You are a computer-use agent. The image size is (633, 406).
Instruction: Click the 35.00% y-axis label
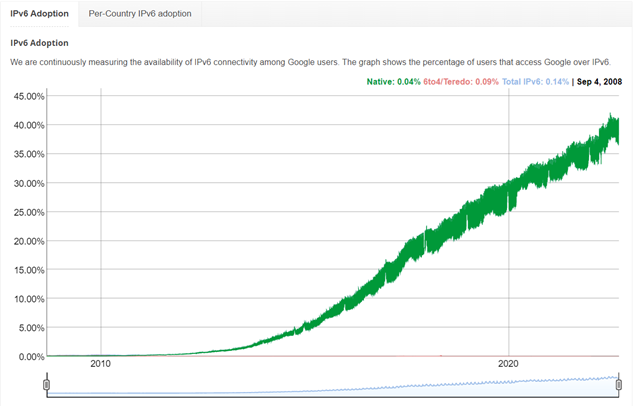pos(29,154)
